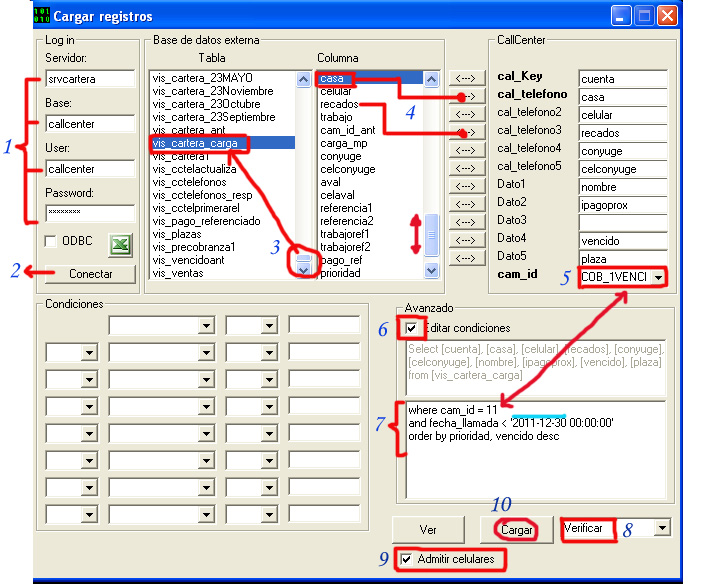Open the third row operator dropdown in Condiciones
Viewport: 709px width, 584px height.
point(269,380)
